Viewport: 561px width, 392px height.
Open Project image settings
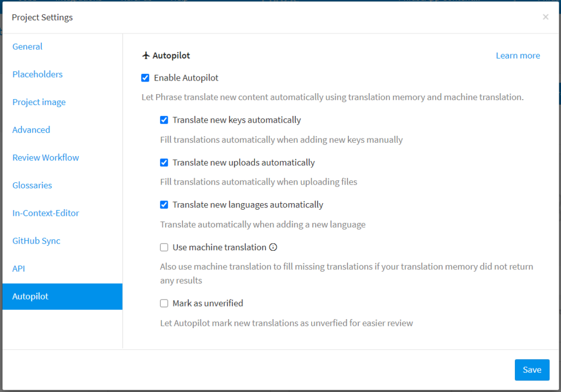tap(39, 102)
